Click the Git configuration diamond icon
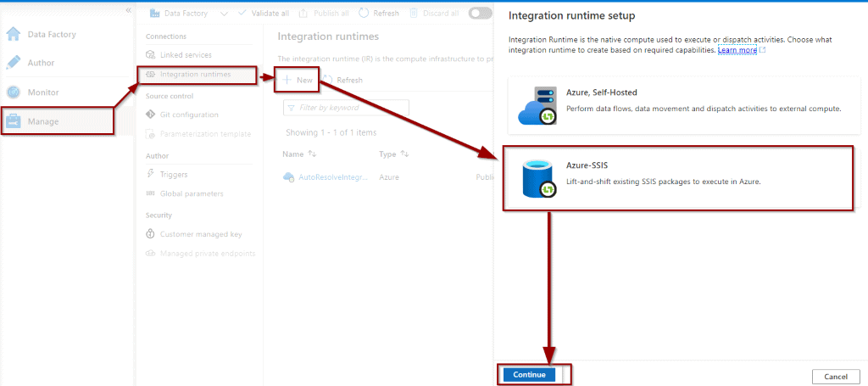The width and height of the screenshot is (868, 386). [150, 115]
